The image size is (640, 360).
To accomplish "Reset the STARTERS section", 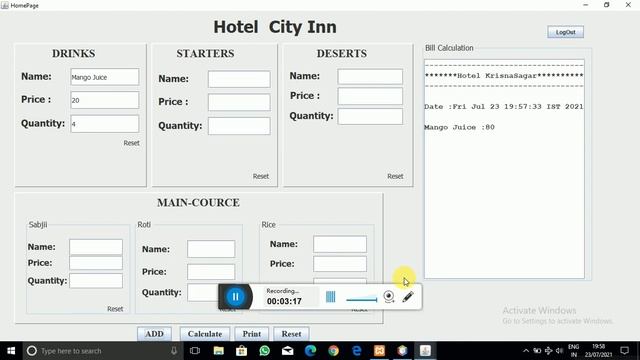I will coord(261,176).
